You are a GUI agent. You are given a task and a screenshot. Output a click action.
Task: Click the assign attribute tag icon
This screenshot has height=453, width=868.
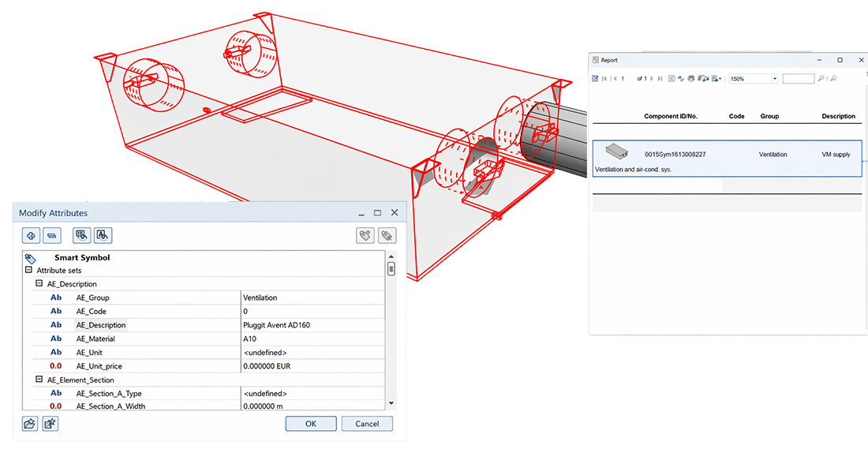pyautogui.click(x=365, y=235)
